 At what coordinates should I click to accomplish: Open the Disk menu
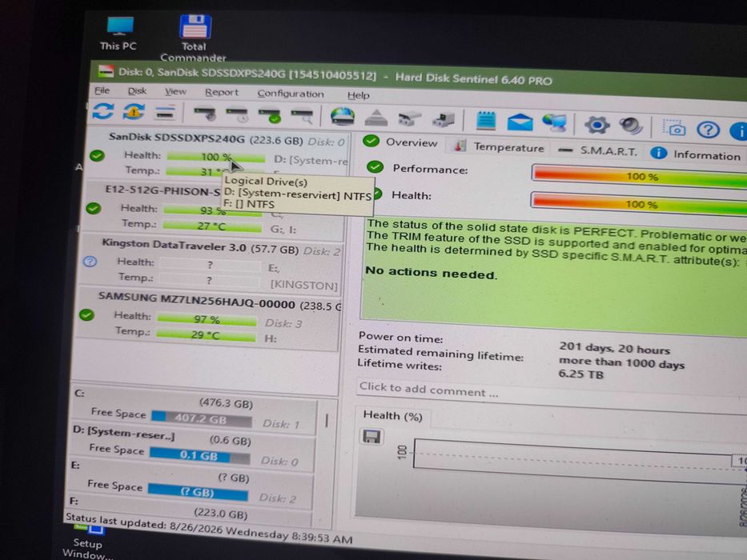137,91
